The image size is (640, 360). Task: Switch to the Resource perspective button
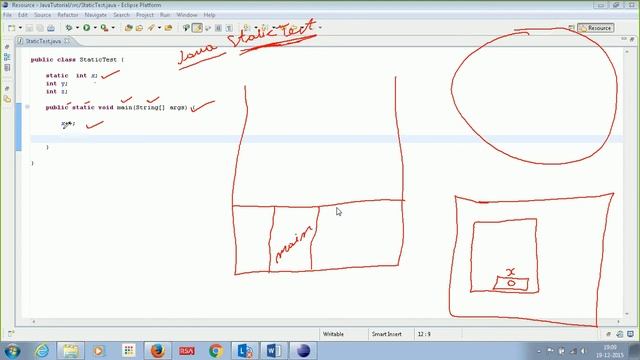point(596,28)
